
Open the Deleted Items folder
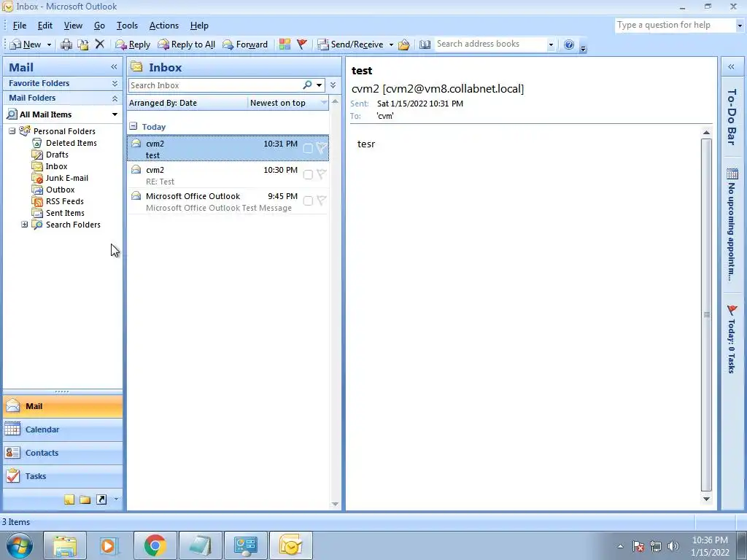point(71,143)
